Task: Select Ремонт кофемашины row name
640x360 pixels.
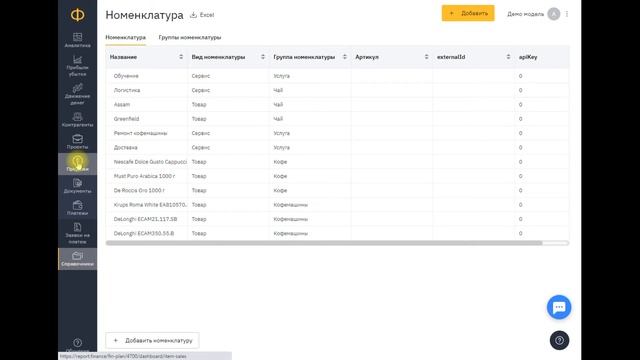Action: (x=140, y=133)
